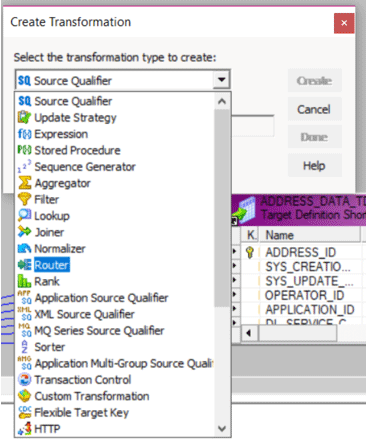Click the Sorter A-Z icon
367x439 pixels.
pos(24,347)
